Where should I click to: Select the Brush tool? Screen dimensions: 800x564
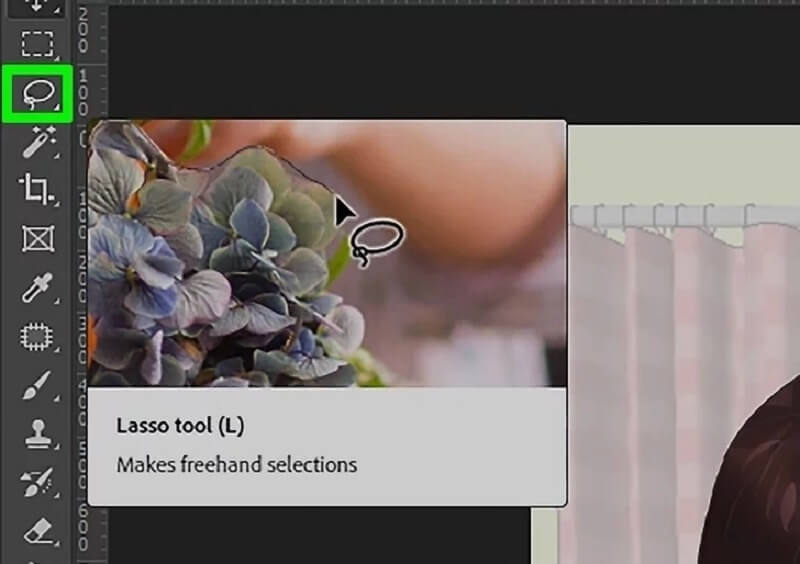pos(37,385)
